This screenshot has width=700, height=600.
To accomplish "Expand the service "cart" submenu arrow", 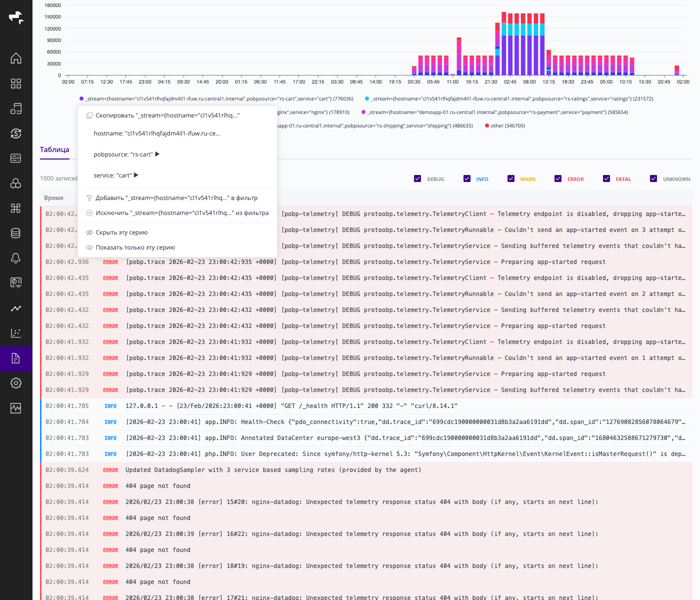I will (x=136, y=175).
